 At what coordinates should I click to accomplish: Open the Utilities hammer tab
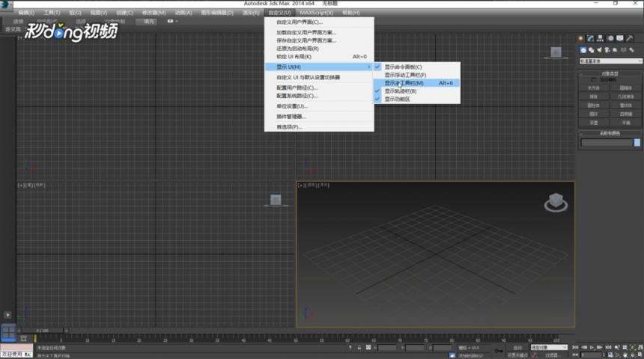[x=630, y=38]
